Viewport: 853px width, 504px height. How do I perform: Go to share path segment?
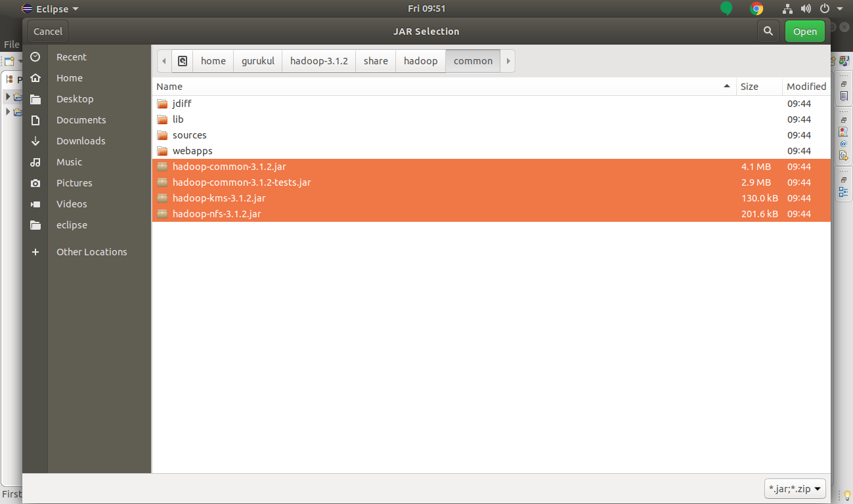point(376,61)
